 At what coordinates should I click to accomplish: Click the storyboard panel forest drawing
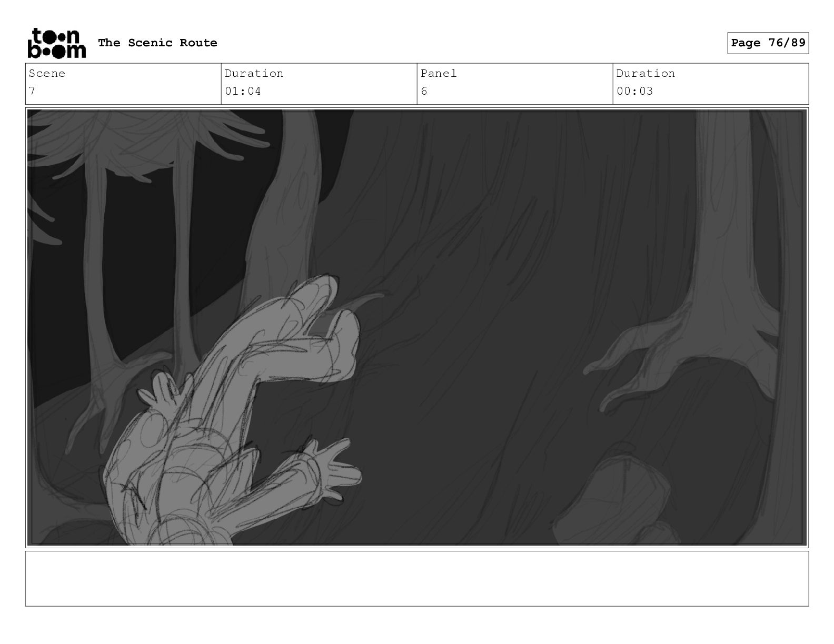pyautogui.click(x=417, y=327)
